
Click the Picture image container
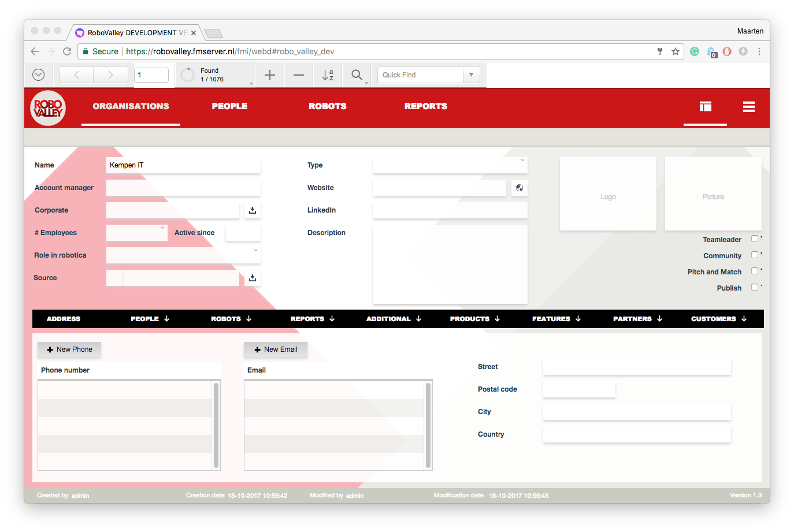(x=713, y=194)
